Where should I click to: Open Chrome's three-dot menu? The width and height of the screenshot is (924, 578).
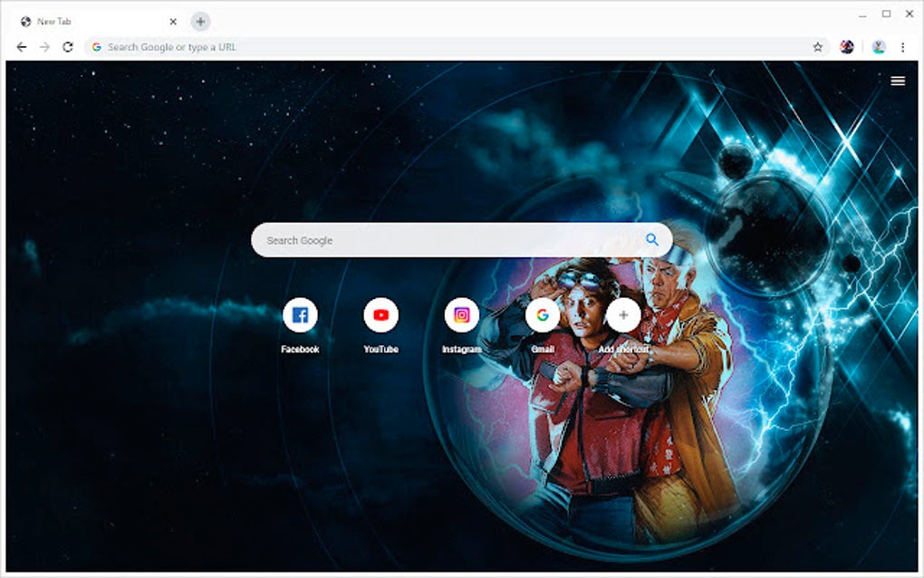902,47
